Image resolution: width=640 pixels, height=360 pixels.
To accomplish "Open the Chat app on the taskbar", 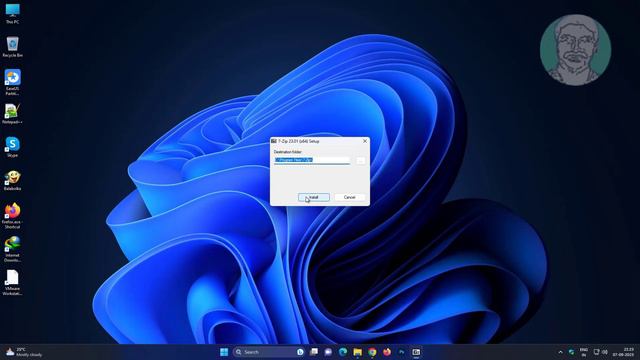I will point(328,352).
